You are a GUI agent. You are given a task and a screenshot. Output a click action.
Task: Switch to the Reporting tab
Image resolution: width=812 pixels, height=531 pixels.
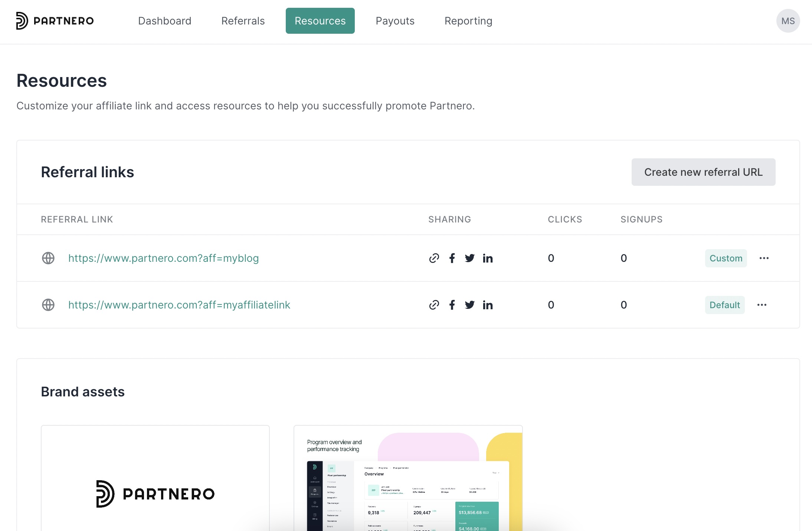click(x=468, y=21)
